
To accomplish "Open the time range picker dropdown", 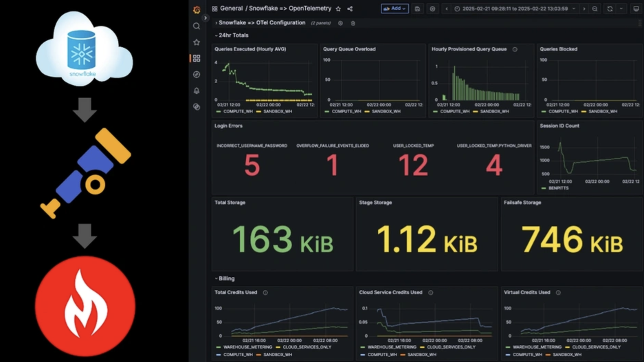I will 515,9.
